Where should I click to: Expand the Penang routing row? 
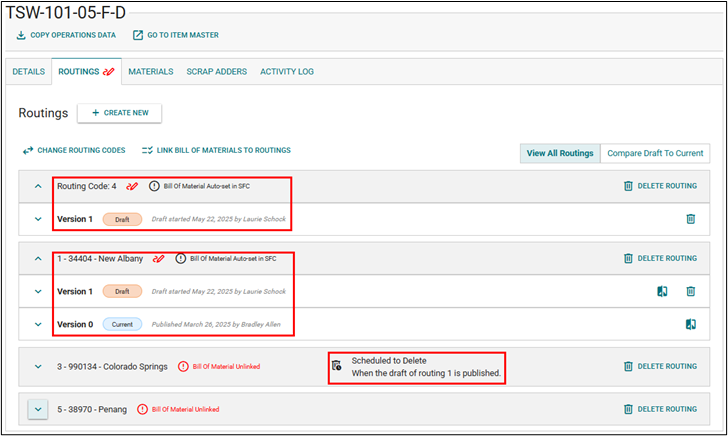(x=37, y=409)
